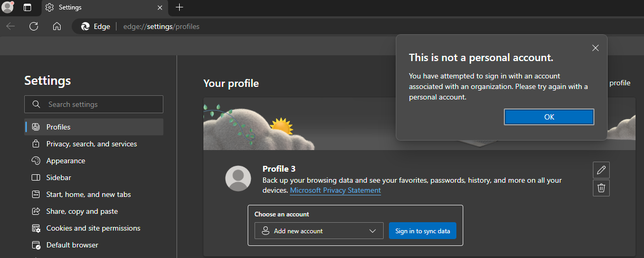This screenshot has width=644, height=258.
Task: Click the Share, copy and paste icon
Action: pyautogui.click(x=36, y=211)
